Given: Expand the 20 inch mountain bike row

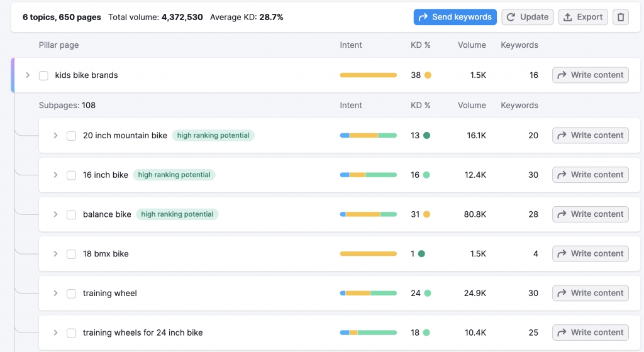Looking at the screenshot, I should pos(55,135).
